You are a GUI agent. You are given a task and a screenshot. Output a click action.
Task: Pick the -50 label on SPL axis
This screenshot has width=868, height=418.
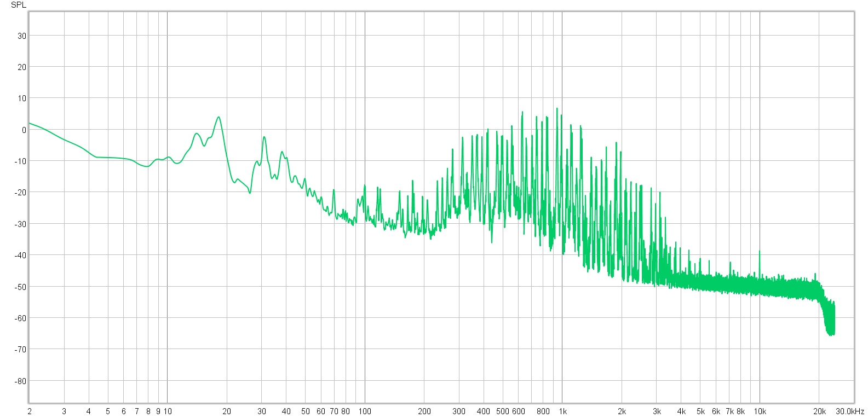[x=21, y=286]
